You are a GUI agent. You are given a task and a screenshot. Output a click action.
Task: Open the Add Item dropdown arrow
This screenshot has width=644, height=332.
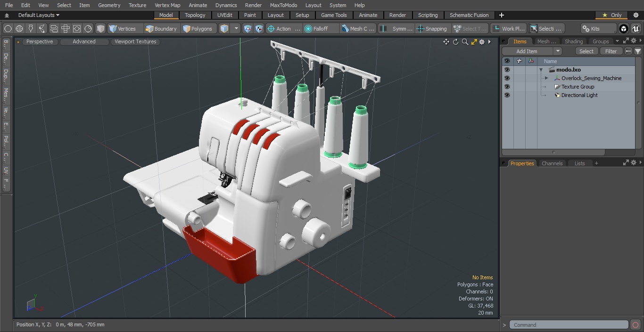coord(557,51)
